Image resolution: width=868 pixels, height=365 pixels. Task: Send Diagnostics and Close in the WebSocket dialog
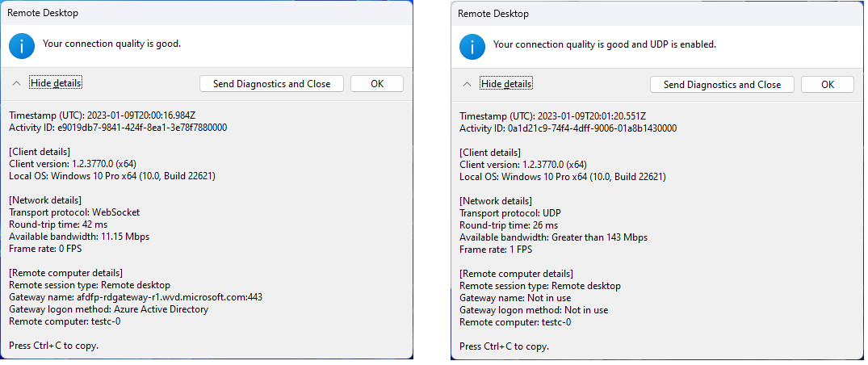(272, 84)
